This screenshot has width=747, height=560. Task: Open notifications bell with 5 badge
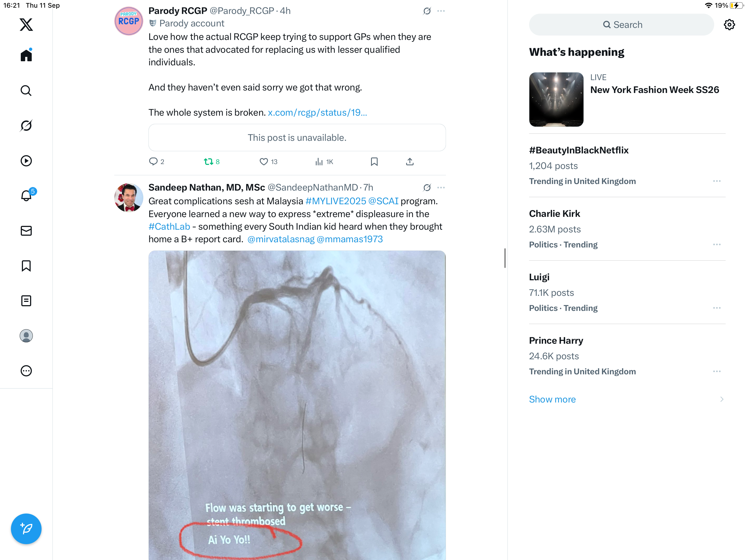point(26,196)
